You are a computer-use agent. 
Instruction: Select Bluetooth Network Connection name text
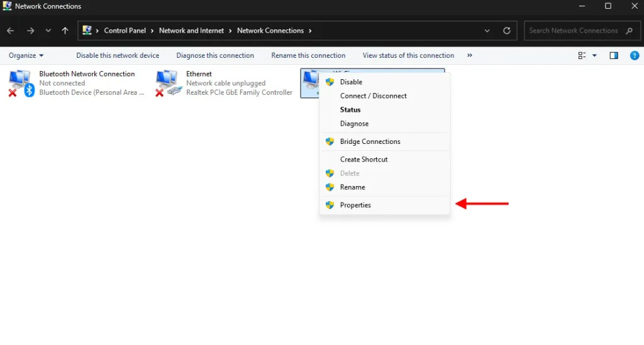[x=87, y=74]
